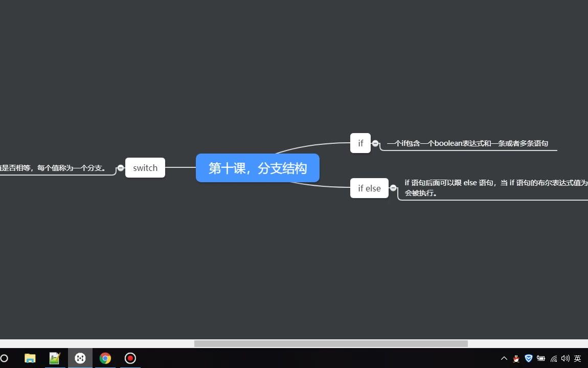Show hidden tray icons via chevron
This screenshot has width=588, height=368.
pyautogui.click(x=504, y=358)
